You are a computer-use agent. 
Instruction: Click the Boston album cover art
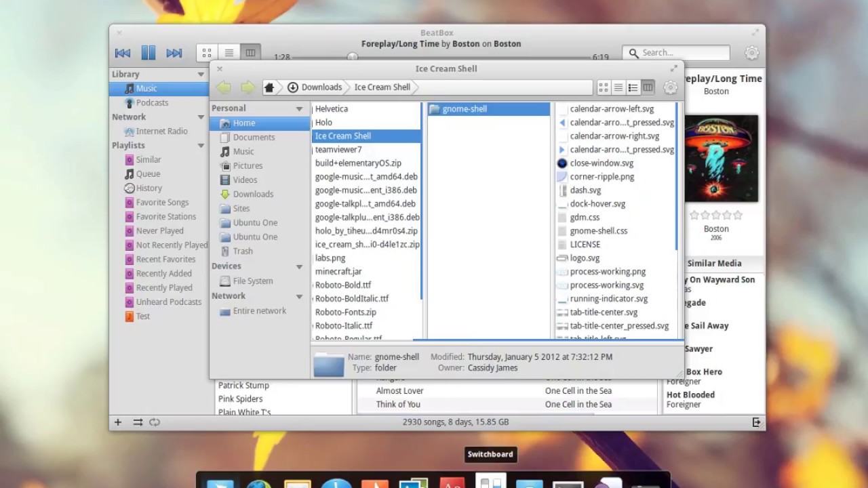tap(721, 158)
